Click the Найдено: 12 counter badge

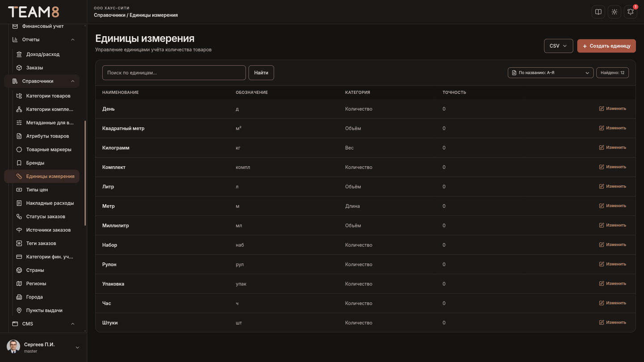(613, 73)
